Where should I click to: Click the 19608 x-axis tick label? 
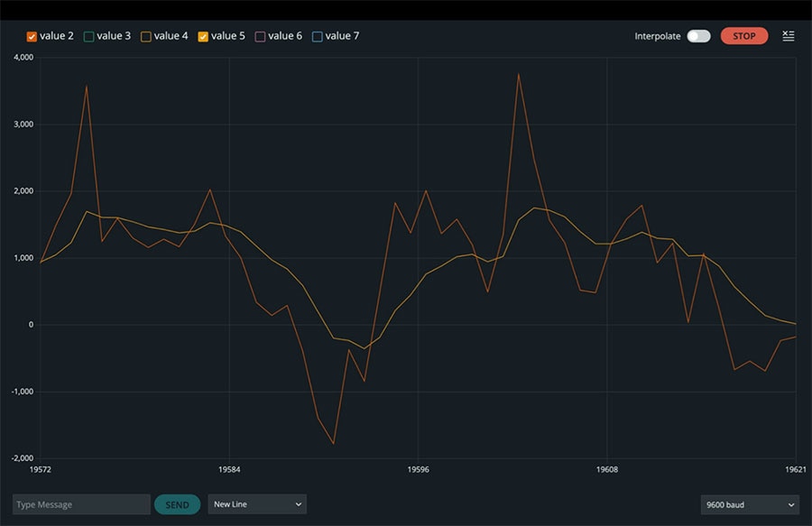604,470
